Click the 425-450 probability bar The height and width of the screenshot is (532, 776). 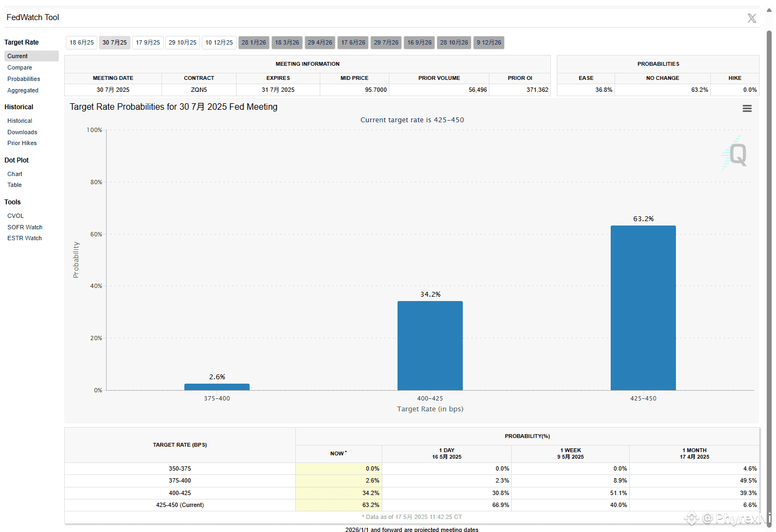coord(643,308)
